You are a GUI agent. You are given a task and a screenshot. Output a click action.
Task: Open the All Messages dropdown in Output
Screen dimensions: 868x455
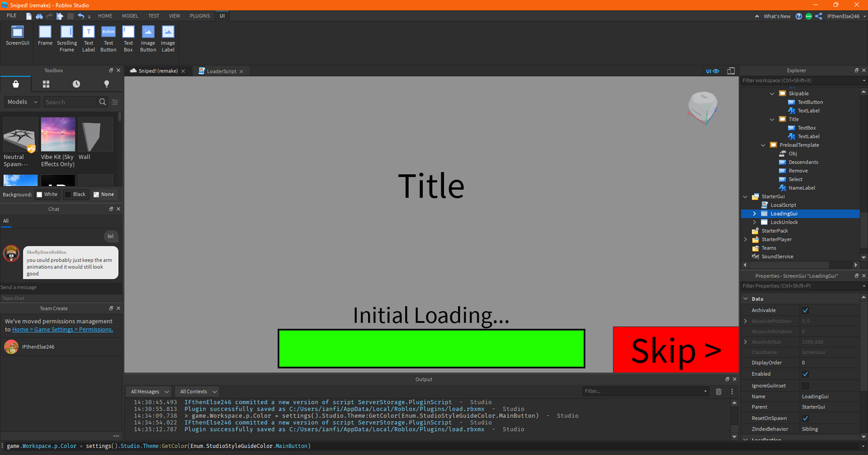tap(148, 391)
